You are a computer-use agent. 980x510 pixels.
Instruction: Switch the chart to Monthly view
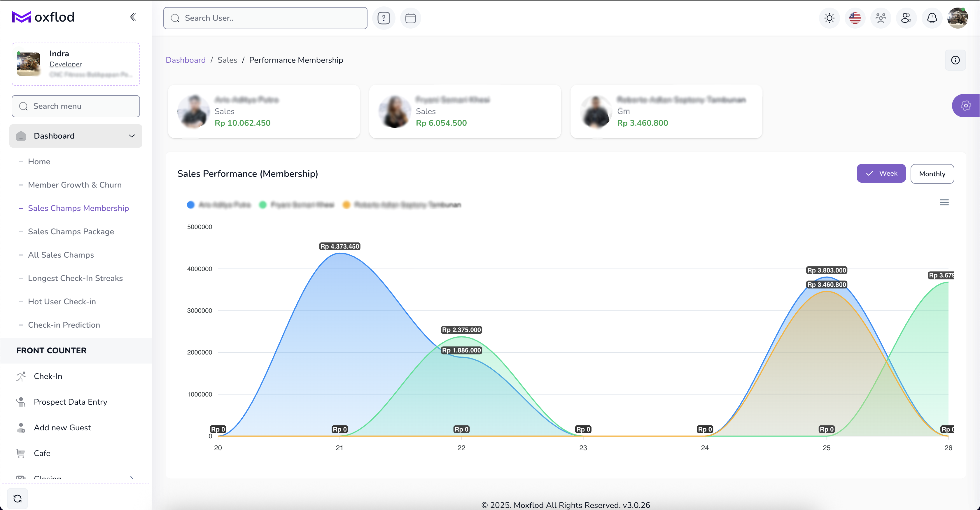click(x=932, y=174)
